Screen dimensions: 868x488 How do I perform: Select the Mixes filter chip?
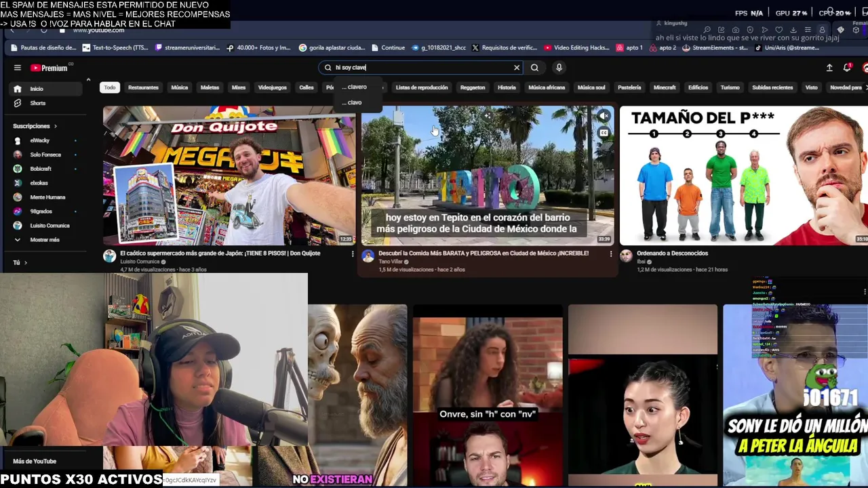(x=239, y=87)
